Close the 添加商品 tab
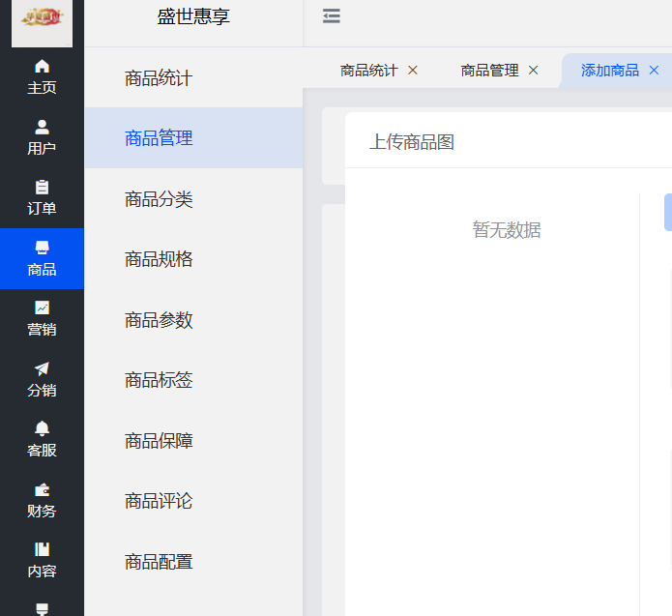 [x=654, y=70]
